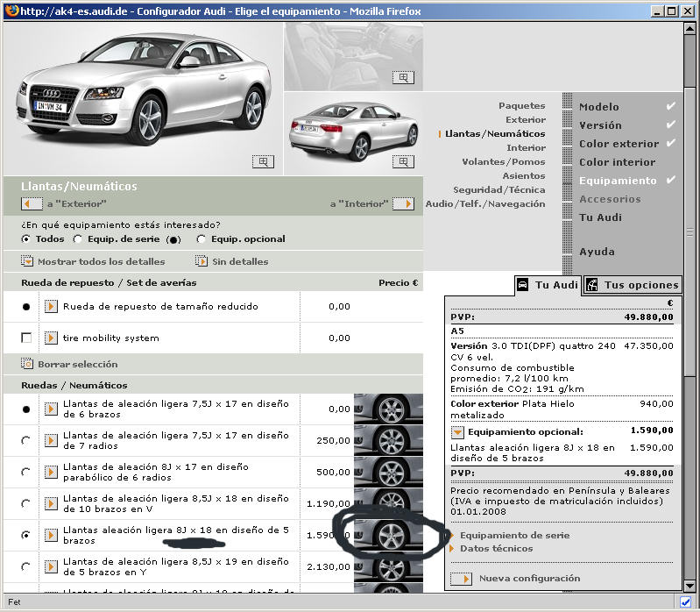Go to the Versión step
700x612 pixels.
pos(600,125)
